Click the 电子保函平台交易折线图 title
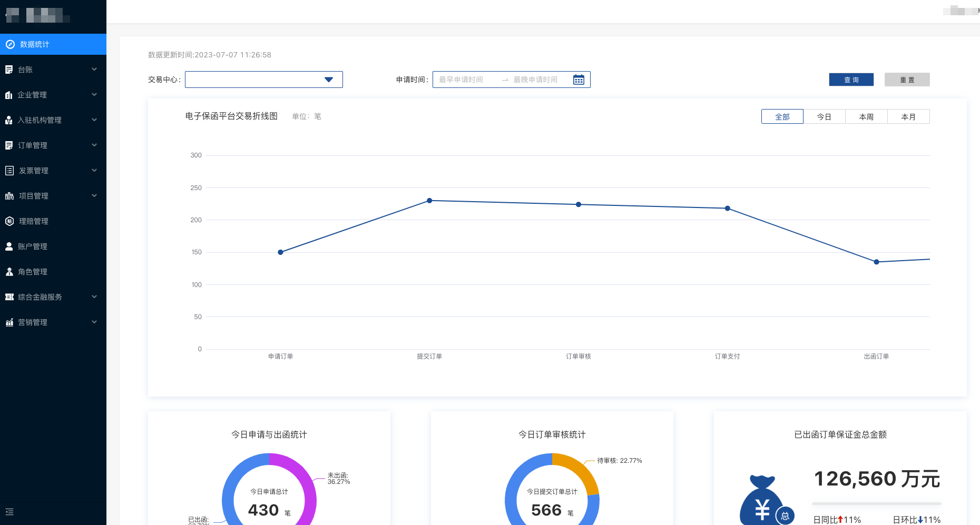The image size is (980, 525). pyautogui.click(x=231, y=116)
